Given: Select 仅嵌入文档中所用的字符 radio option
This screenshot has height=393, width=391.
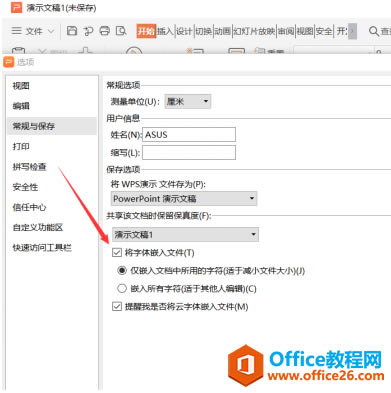Looking at the screenshot, I should click(x=122, y=270).
